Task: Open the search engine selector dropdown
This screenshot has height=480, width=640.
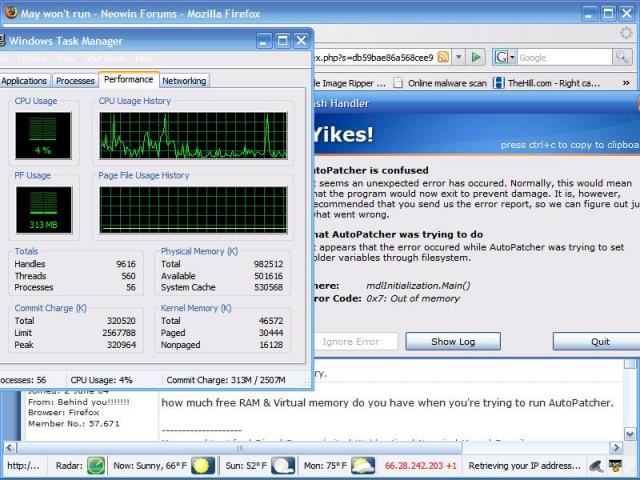Action: click(512, 57)
